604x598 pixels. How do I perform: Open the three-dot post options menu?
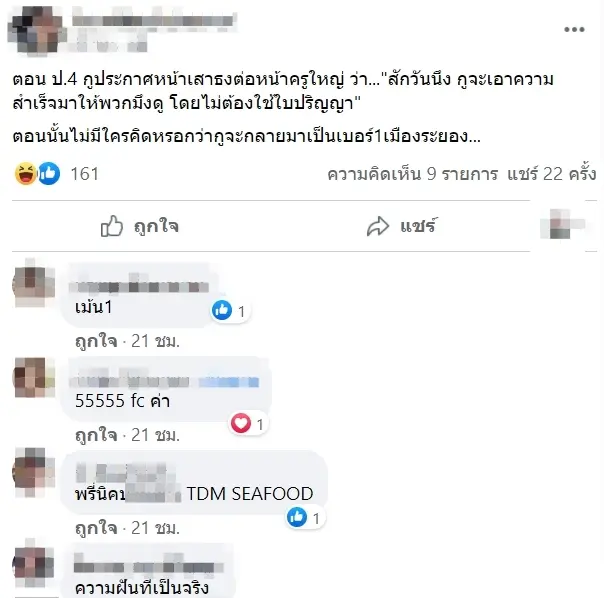tap(574, 29)
